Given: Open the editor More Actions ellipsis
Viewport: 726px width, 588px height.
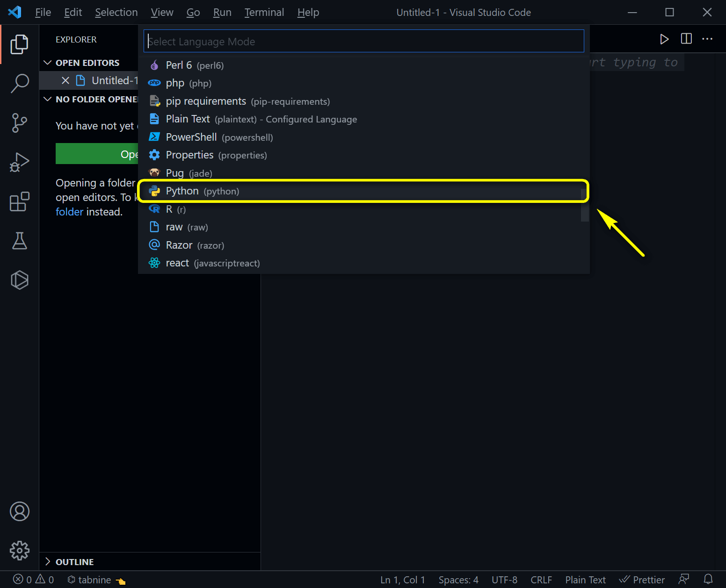Looking at the screenshot, I should (x=707, y=39).
